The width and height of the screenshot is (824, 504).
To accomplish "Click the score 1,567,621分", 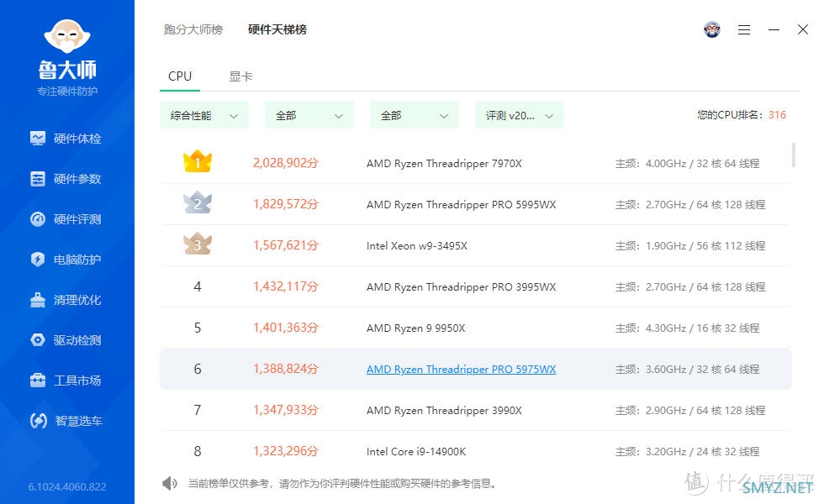I will click(286, 245).
